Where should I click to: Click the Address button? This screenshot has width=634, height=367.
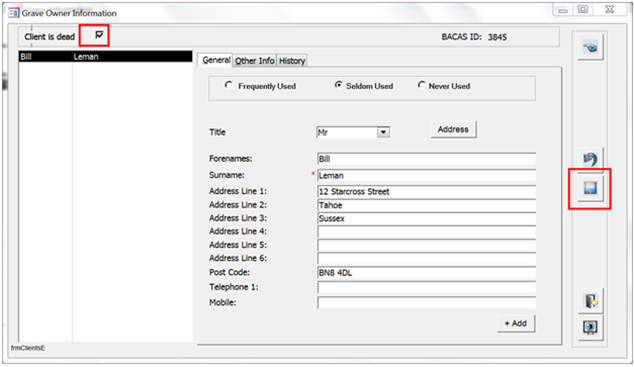coord(453,129)
